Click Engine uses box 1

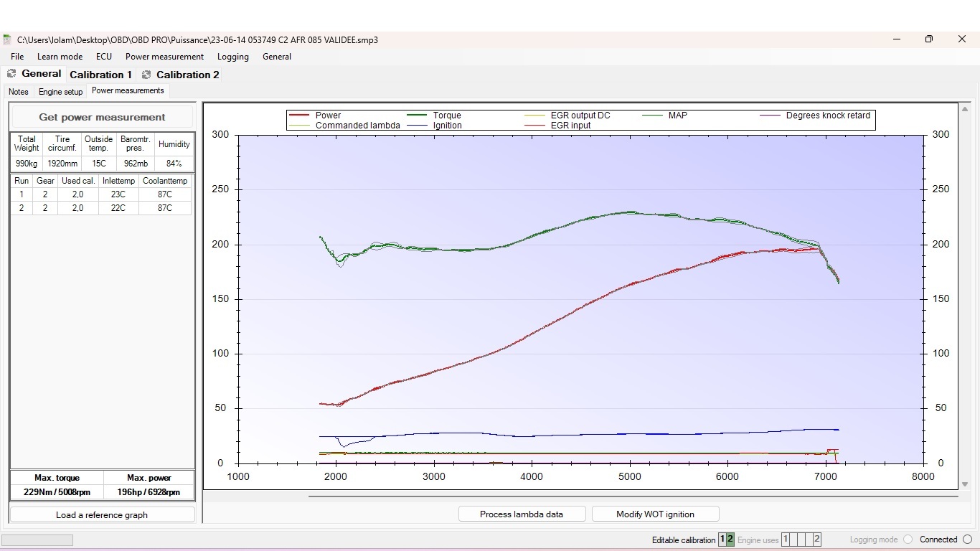(x=786, y=540)
